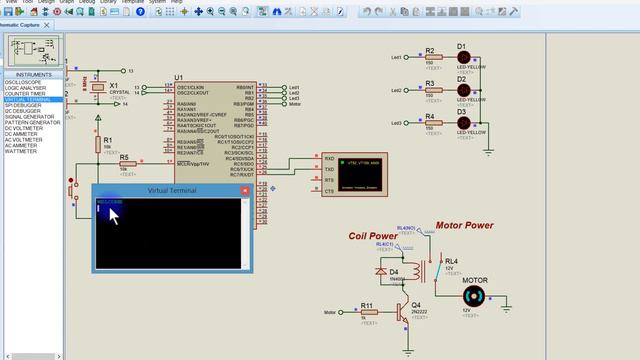Select SIGNAL GENERATOR in the instruments list
Image resolution: width=640 pixels, height=360 pixels.
coord(29,117)
